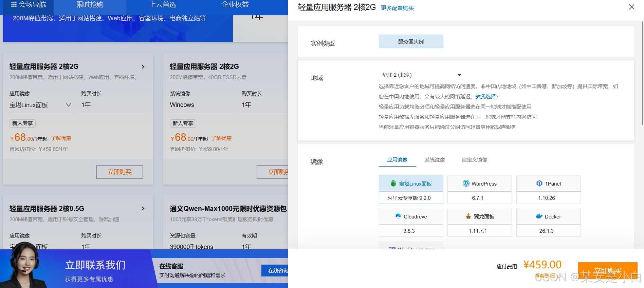Click the 更多配置购买 link
The height and width of the screenshot is (288, 644).
[x=397, y=8]
